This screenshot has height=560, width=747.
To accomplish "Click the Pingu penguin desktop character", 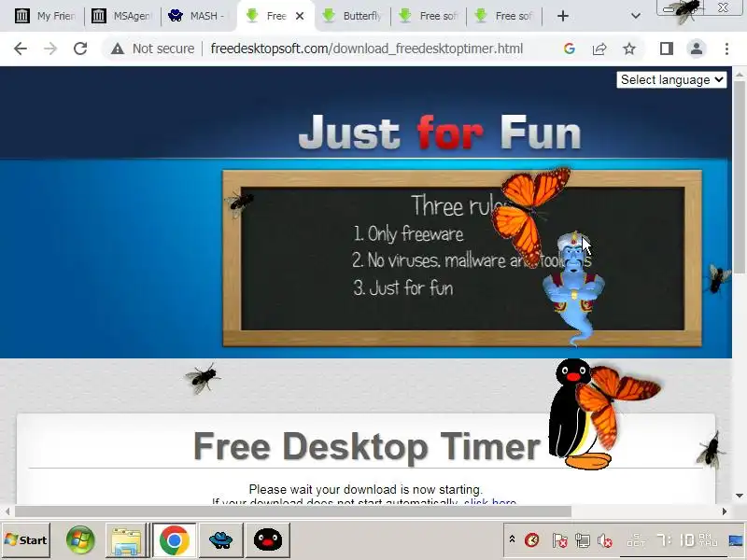I will (571, 414).
